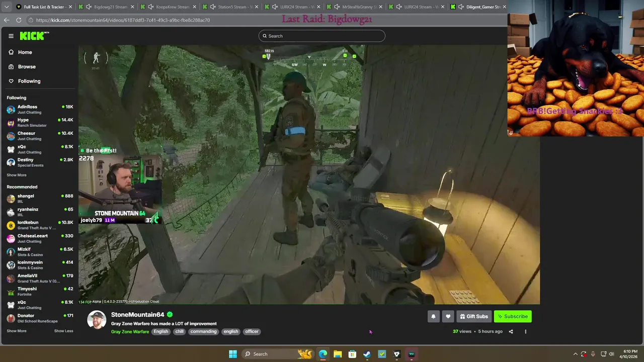Open Cheesur channel in Following list
This screenshot has width=644, height=362.
40,136
